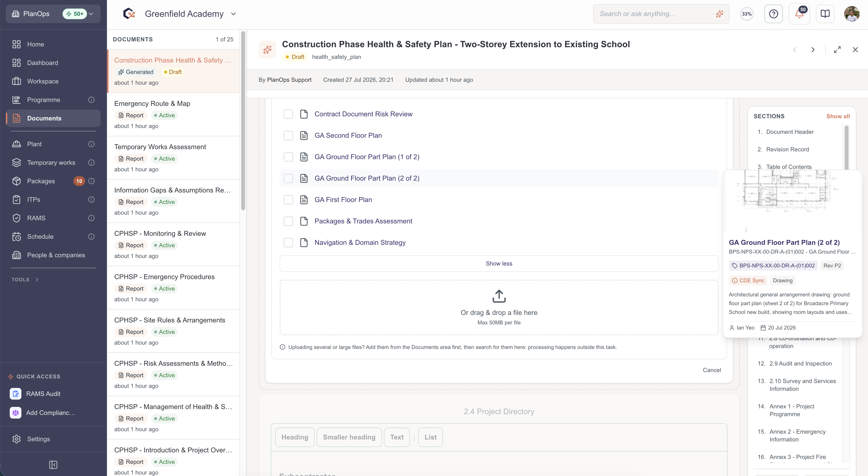Image resolution: width=868 pixels, height=476 pixels.
Task: Select Emergency Route & Map document
Action: tap(173, 114)
